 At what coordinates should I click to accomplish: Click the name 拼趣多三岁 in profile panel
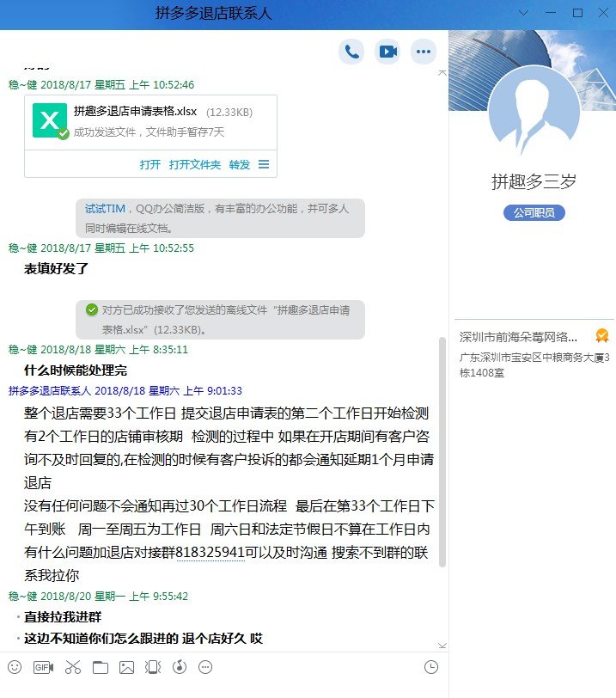[x=534, y=181]
